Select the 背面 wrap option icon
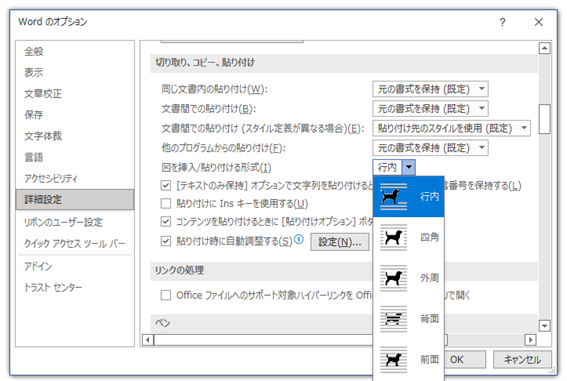The image size is (567, 381). point(393,319)
